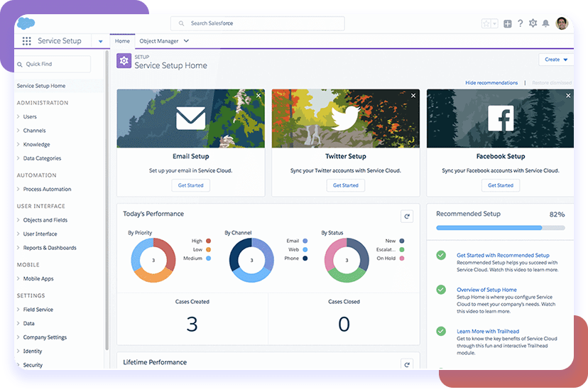Click the Twitter bird image
The width and height of the screenshot is (588, 392).
(345, 118)
